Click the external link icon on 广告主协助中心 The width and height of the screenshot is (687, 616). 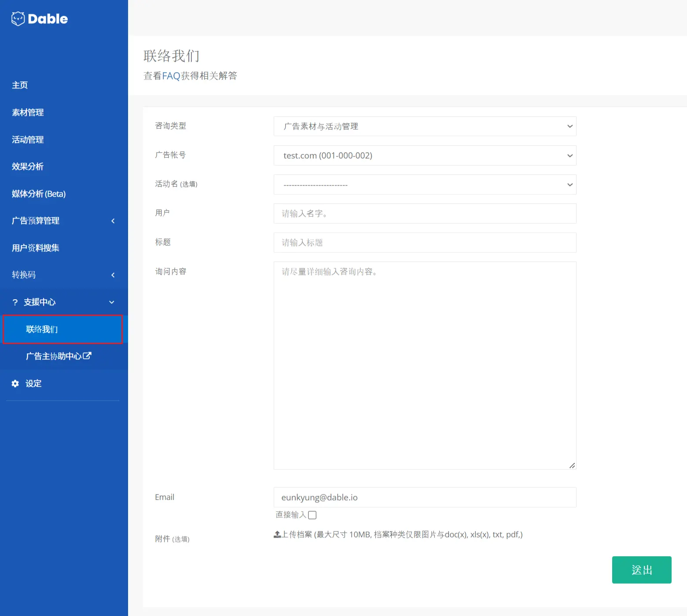(x=87, y=356)
